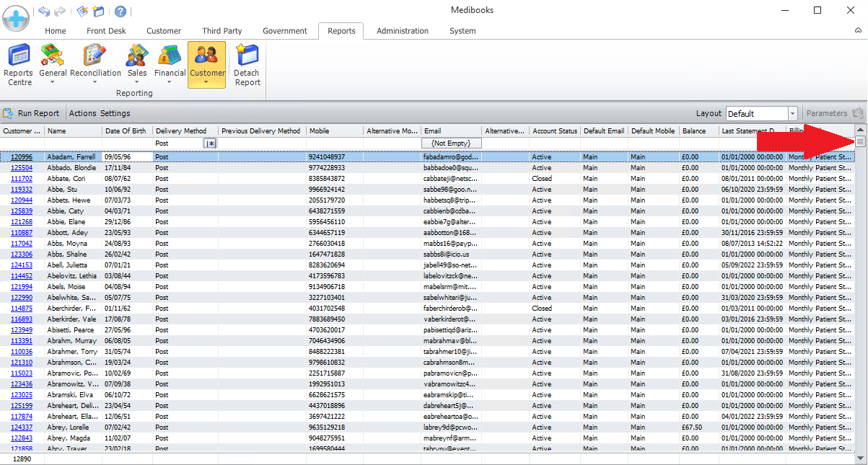Sort by the Date Of Birth column header

coord(126,131)
